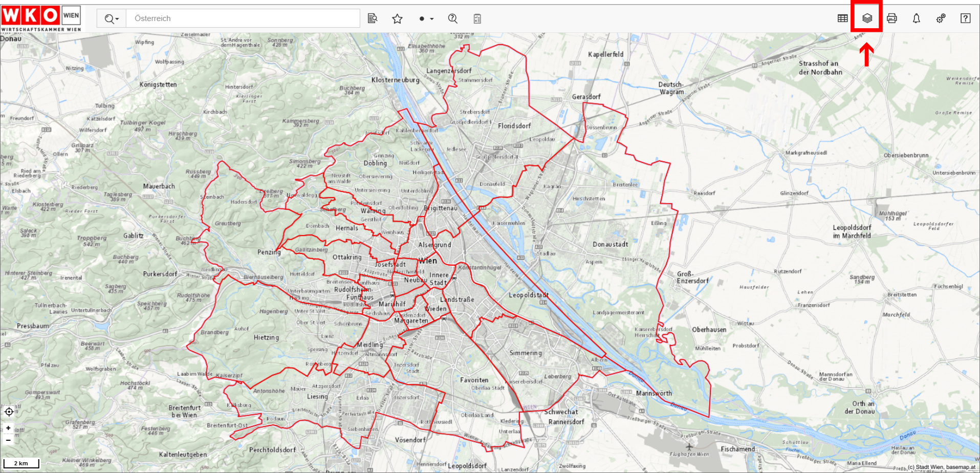Click the Donaustadt district on map

(610, 244)
